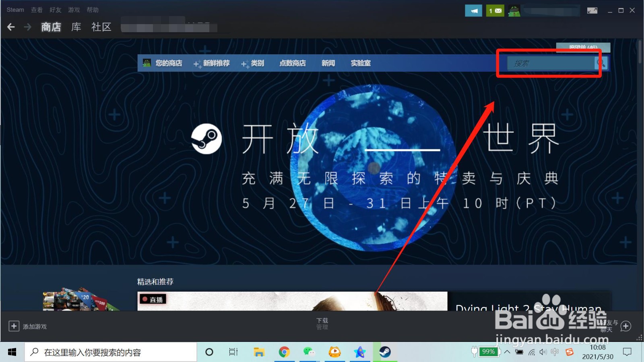
Task: Go forward with the right arrow
Action: tap(27, 27)
